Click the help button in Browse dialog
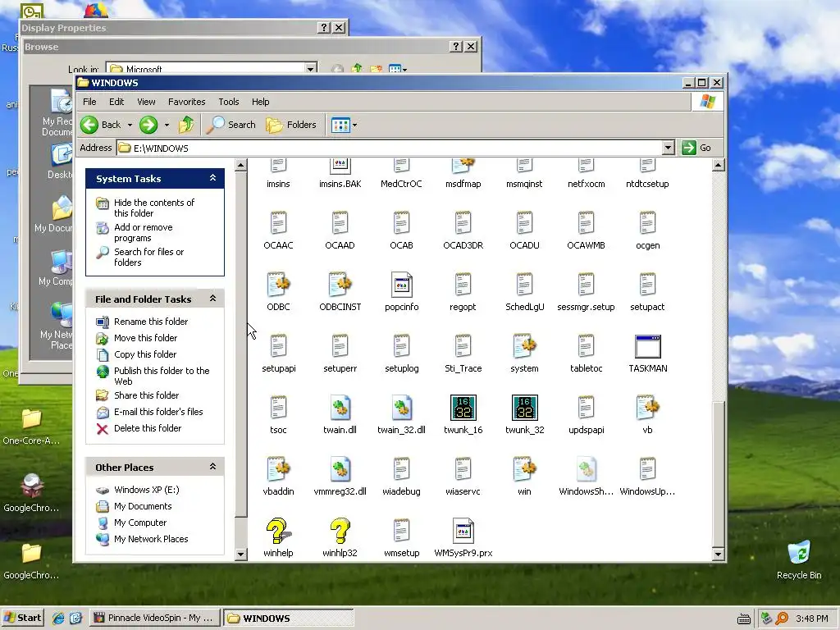Viewport: 840px width, 630px height. (x=456, y=47)
